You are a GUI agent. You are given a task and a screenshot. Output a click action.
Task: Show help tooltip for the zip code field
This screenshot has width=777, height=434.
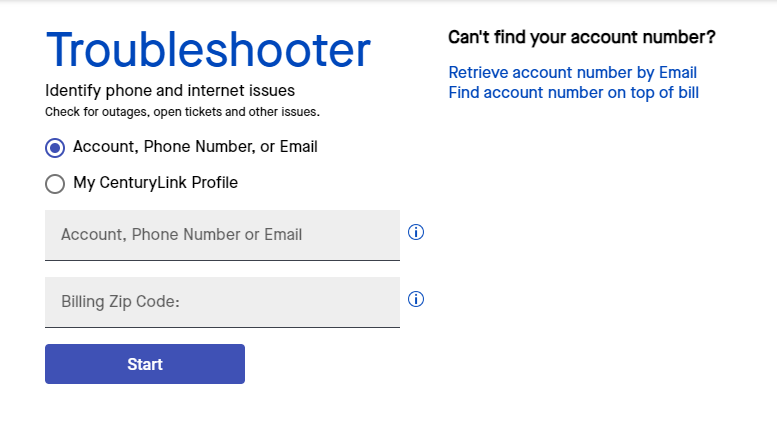pos(417,299)
